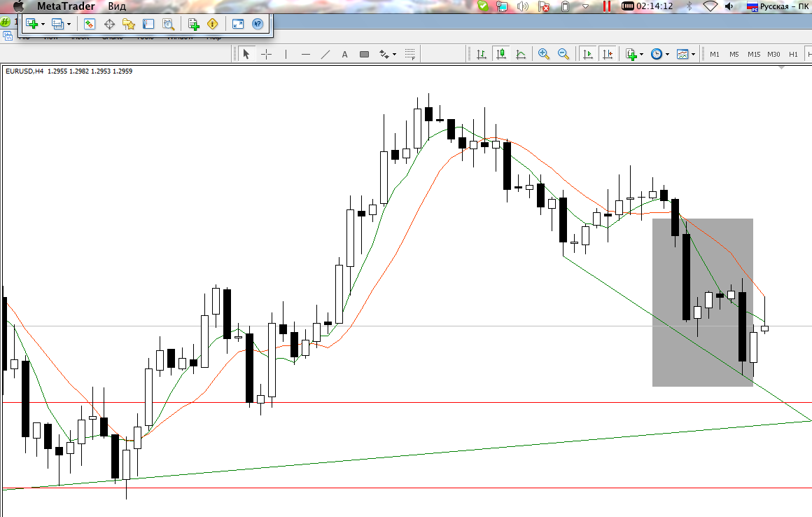Open the Arrows tool dropdown arrow
812x517 pixels.
pyautogui.click(x=395, y=55)
